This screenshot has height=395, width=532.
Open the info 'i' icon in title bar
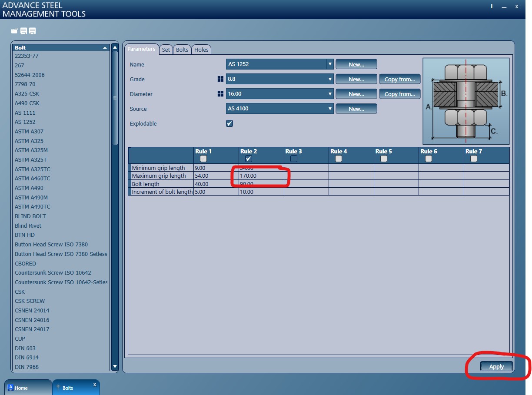point(492,6)
